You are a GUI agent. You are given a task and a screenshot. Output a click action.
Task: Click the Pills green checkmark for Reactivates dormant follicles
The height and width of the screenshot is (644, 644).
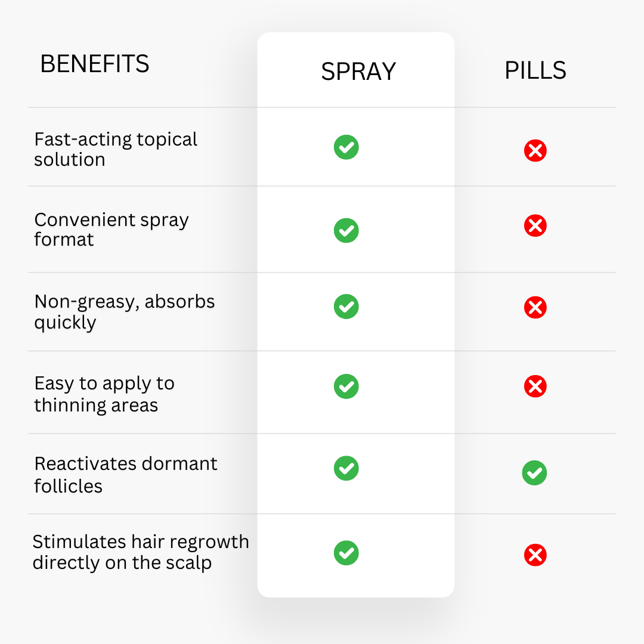coord(534,473)
